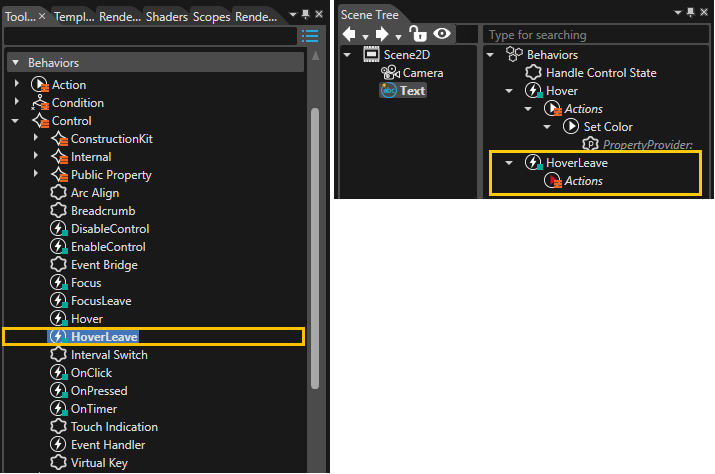Pin the Scene Tree panel

(x=690, y=12)
